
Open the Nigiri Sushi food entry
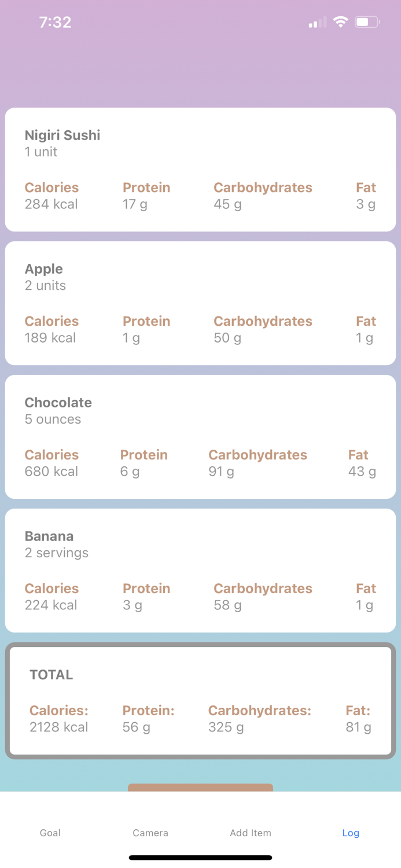coord(200,169)
